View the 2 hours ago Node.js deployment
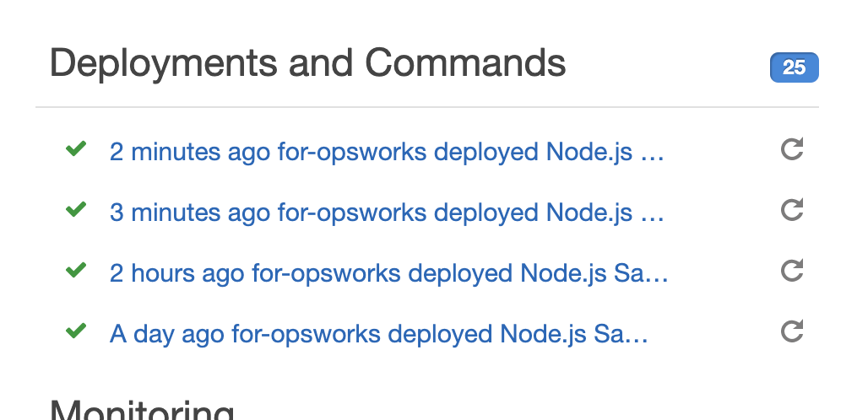 pyautogui.click(x=388, y=274)
